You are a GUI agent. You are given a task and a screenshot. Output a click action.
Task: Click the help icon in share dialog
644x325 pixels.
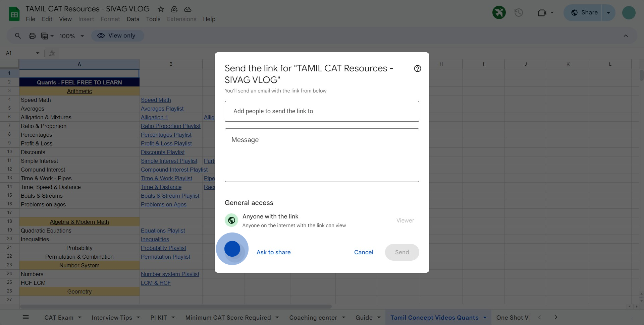tap(417, 69)
